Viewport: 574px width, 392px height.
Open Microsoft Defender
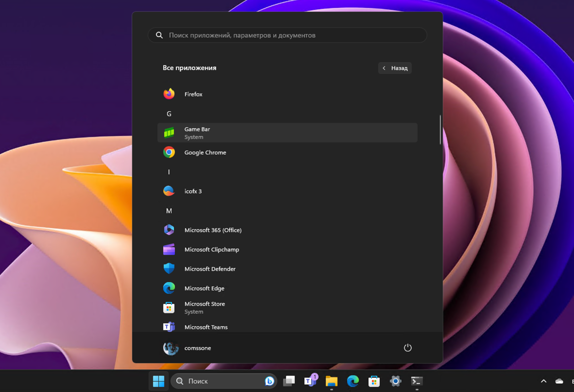pos(209,269)
